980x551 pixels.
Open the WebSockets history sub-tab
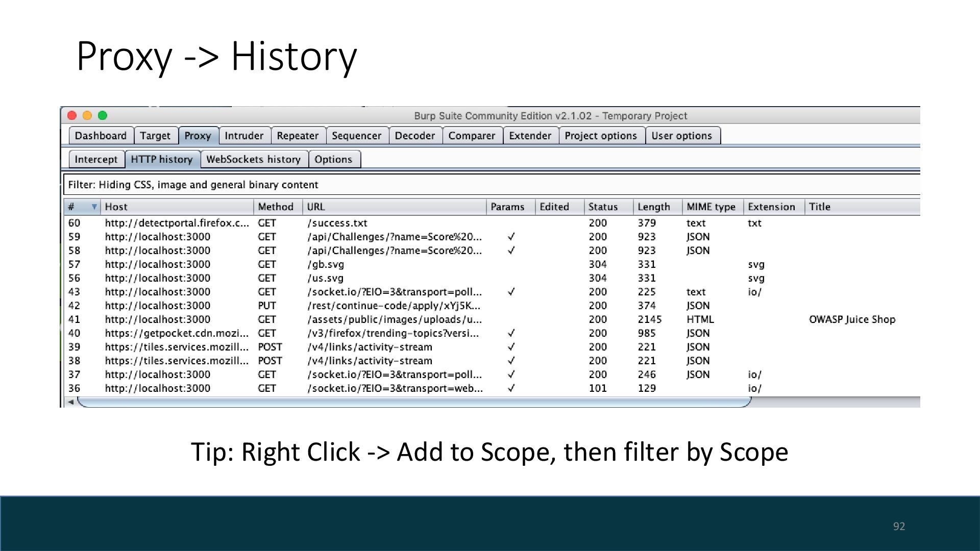(x=254, y=159)
